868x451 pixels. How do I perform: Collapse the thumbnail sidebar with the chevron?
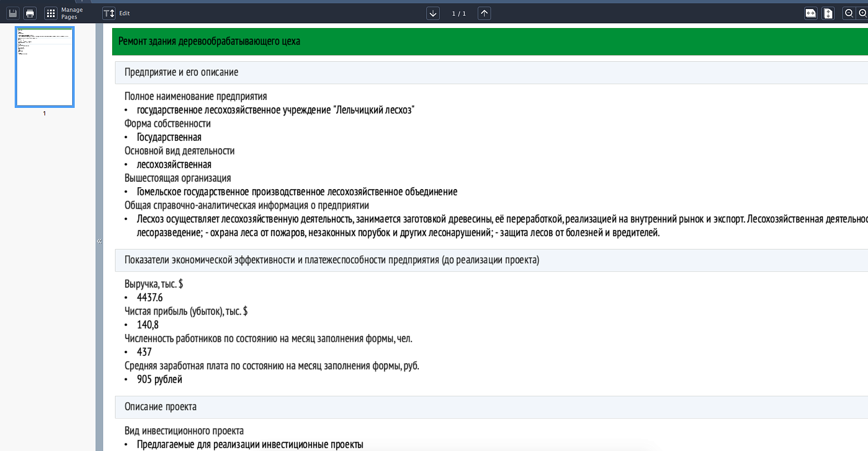[99, 241]
